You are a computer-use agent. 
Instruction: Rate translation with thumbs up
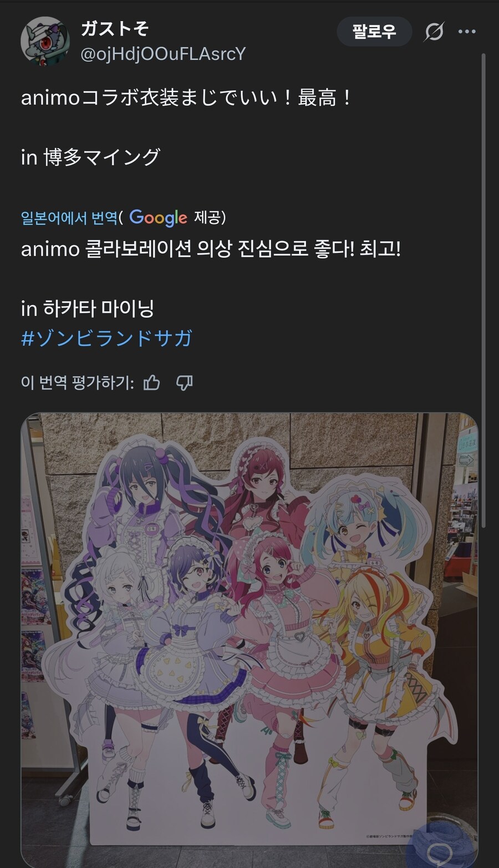pyautogui.click(x=152, y=382)
